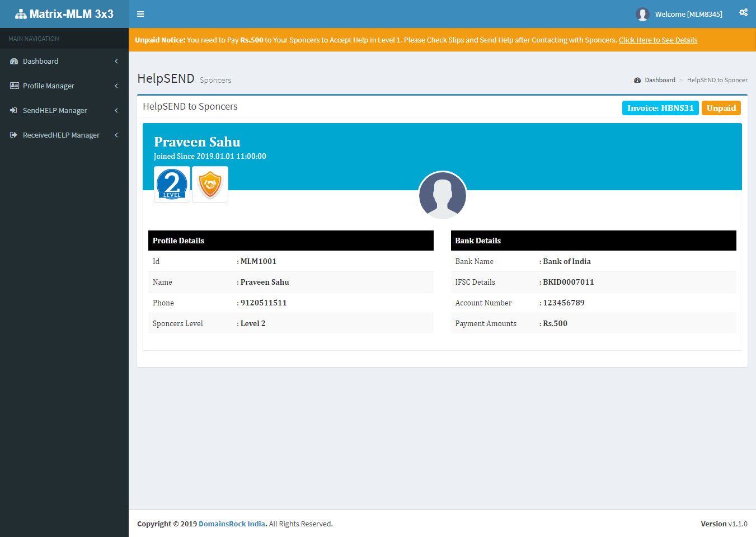Click the Payment Amounts value Rs.500

click(555, 323)
